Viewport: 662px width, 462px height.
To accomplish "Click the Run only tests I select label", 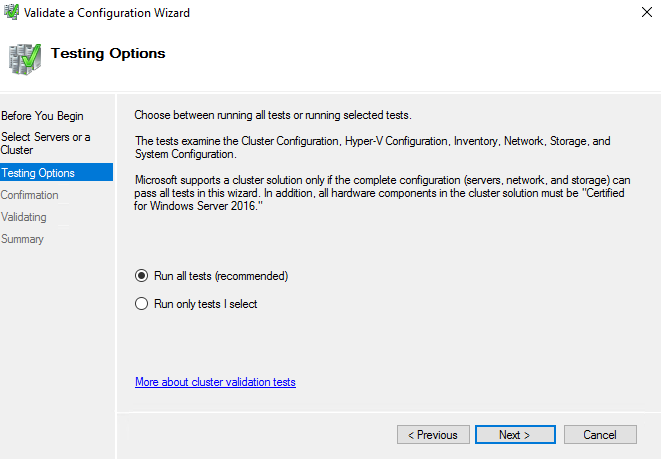I will [206, 304].
